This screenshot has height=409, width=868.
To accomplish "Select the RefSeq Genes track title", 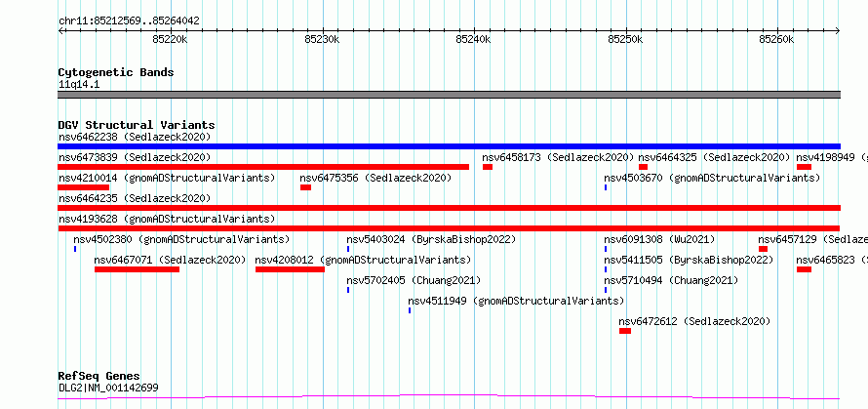I will pos(99,377).
